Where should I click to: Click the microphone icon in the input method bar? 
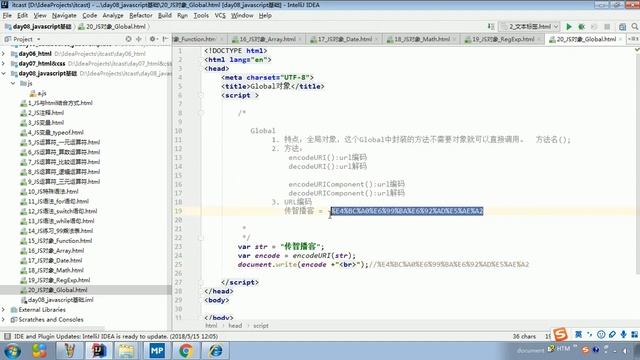pos(623,334)
